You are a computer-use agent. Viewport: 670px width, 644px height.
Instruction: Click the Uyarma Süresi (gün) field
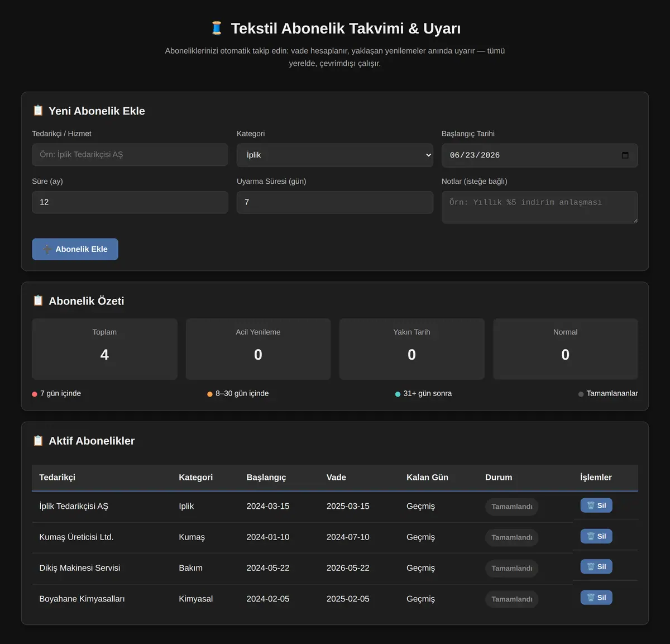335,202
